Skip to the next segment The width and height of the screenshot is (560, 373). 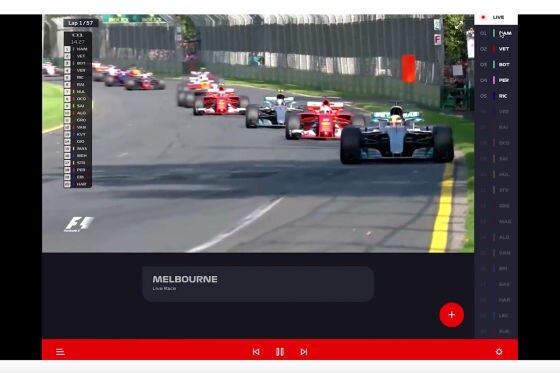(x=304, y=352)
